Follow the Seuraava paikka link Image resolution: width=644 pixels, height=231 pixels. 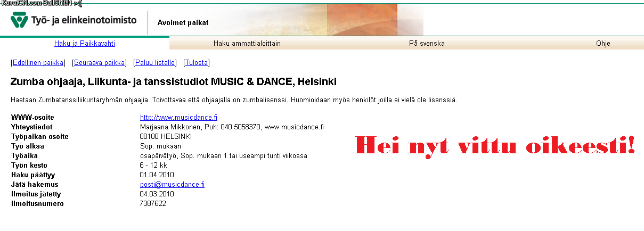(99, 63)
